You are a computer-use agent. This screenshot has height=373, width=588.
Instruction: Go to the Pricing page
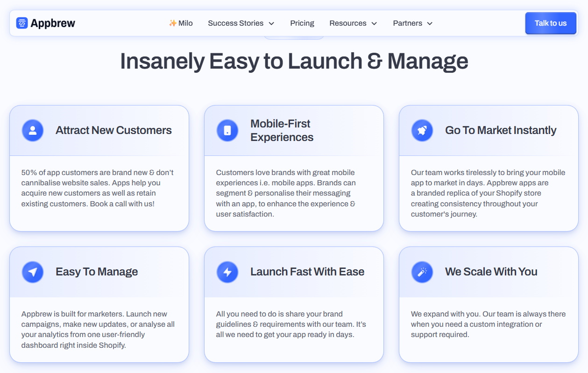302,23
